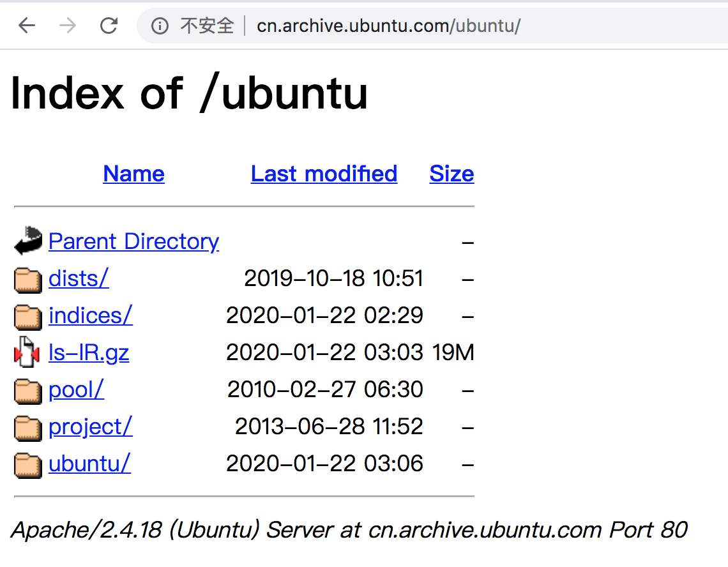
Task: Click the folder icon beside ubuntu/
Action: coord(27,464)
